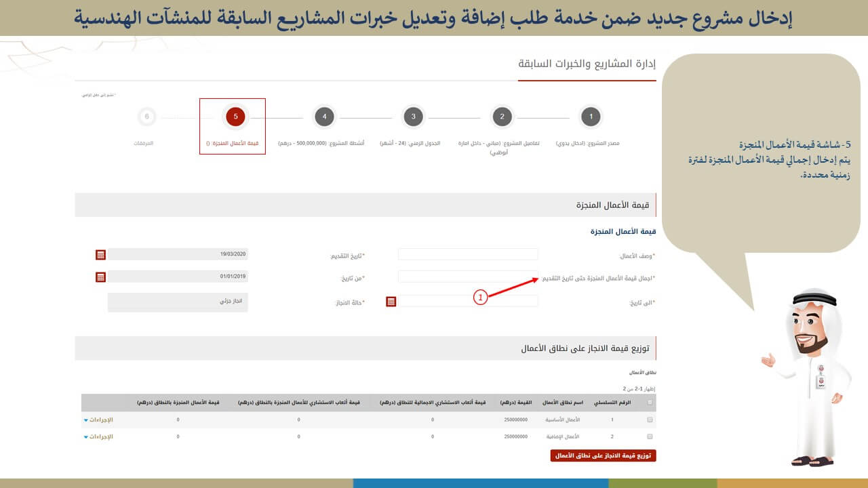Expand الإجراءات dropdown for row 1
This screenshot has width=868, height=488.
99,420
